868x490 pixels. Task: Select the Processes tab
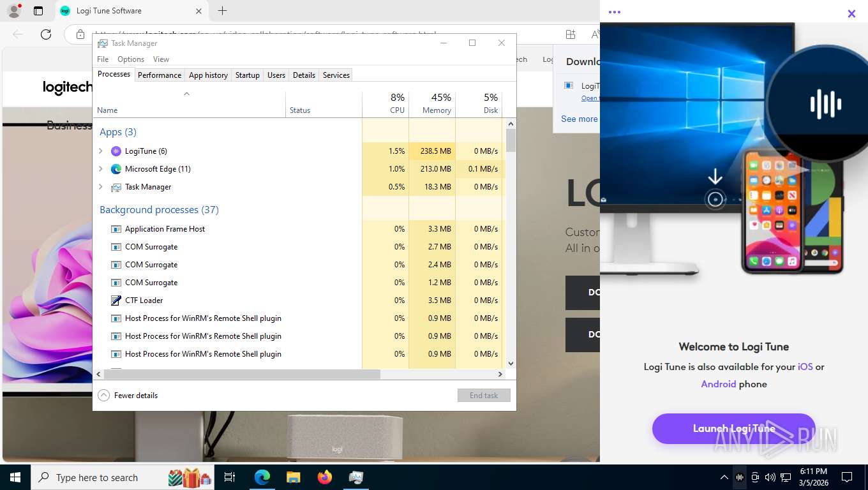click(x=114, y=74)
